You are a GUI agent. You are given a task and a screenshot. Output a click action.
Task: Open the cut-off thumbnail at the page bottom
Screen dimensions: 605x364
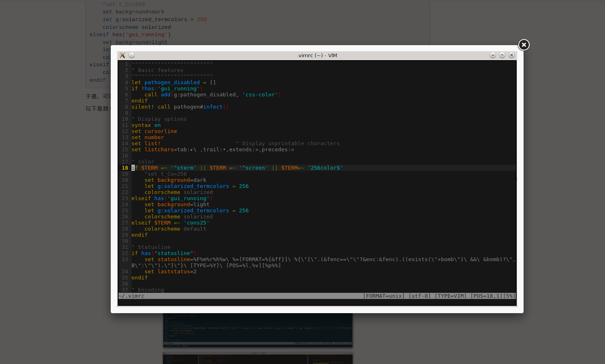click(258, 358)
